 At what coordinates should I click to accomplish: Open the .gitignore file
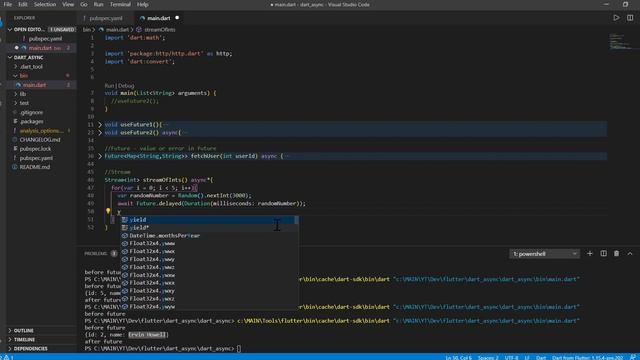click(x=31, y=112)
